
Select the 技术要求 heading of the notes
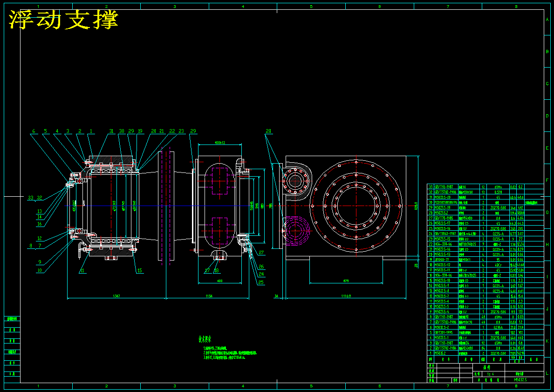point(205,340)
